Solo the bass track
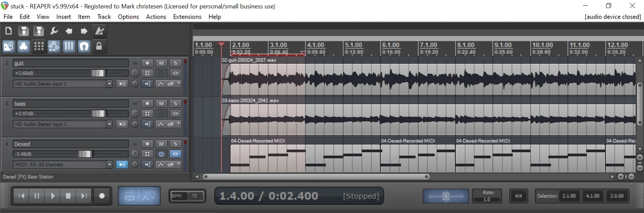 [175, 103]
